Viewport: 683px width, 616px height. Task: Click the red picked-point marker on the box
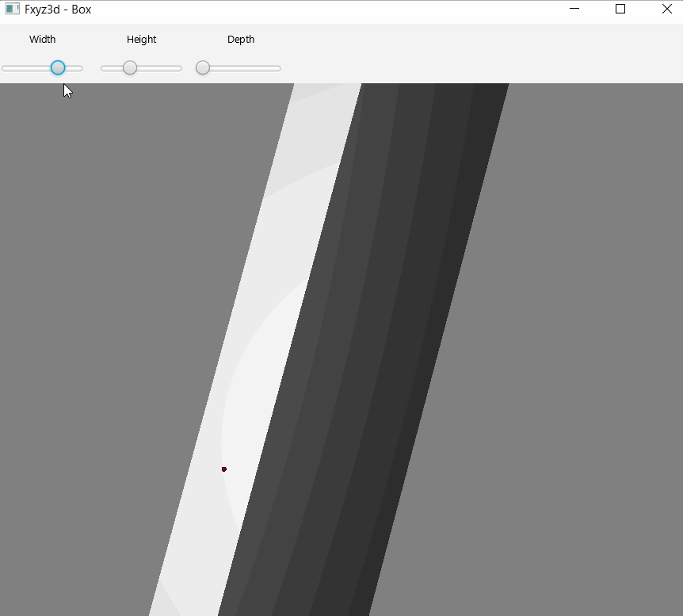click(224, 469)
